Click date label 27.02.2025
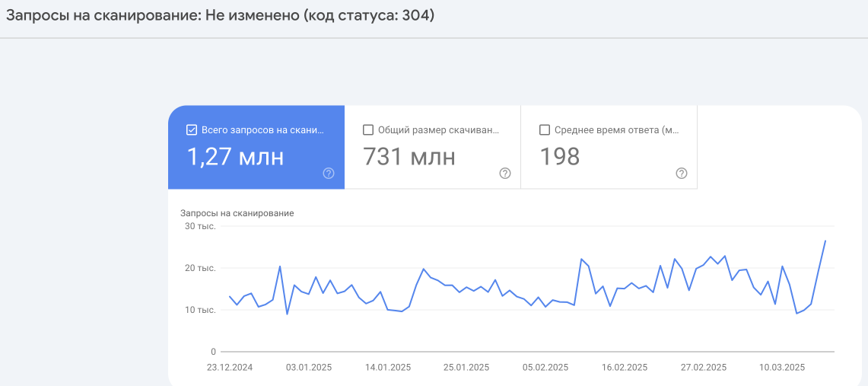This screenshot has width=868, height=386. 703,368
